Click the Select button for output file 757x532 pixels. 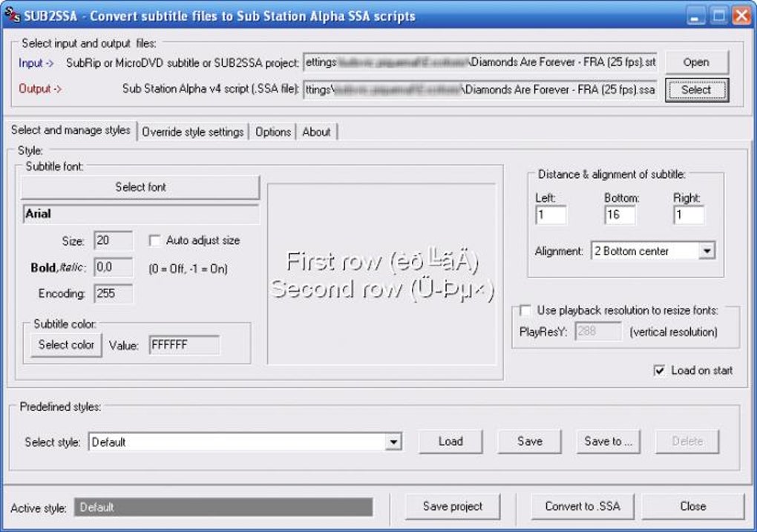click(696, 90)
